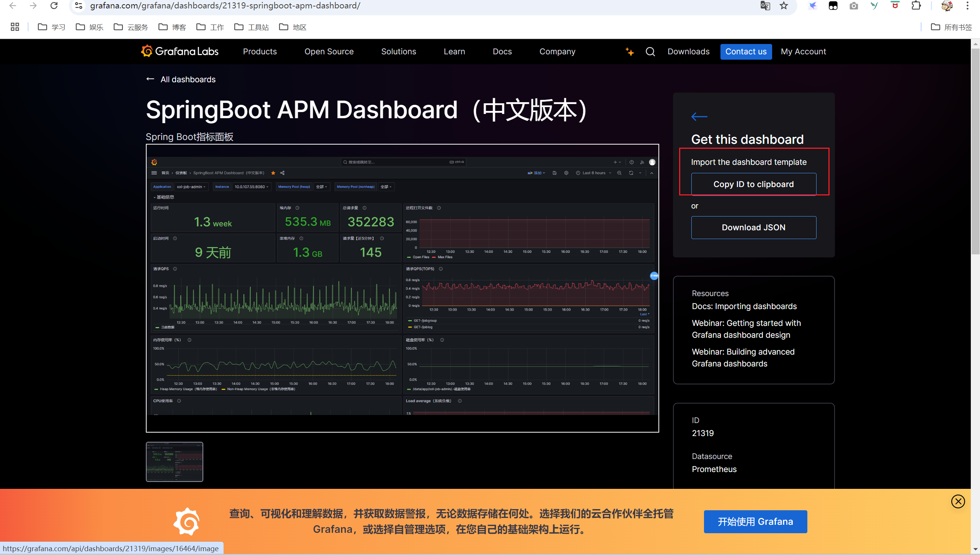Click the camera screenshot extension icon
This screenshot has width=980, height=555.
pyautogui.click(x=854, y=6)
